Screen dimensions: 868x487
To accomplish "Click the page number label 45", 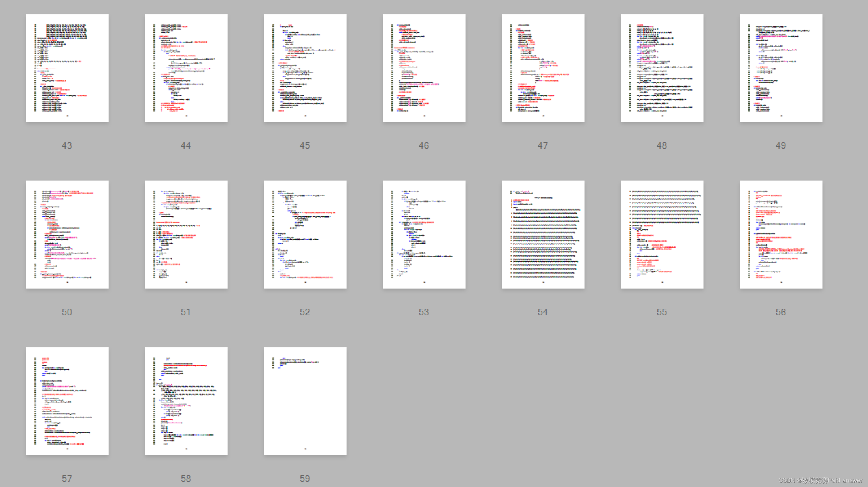I will coord(305,145).
